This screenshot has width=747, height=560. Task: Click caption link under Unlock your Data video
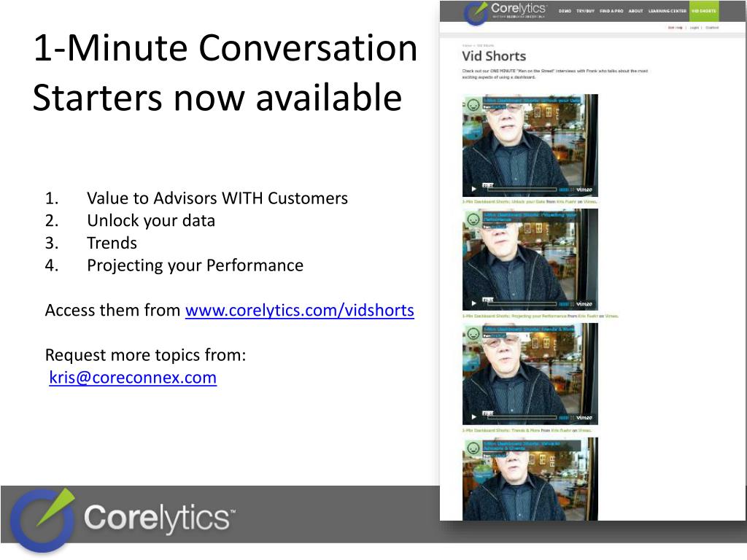503,202
